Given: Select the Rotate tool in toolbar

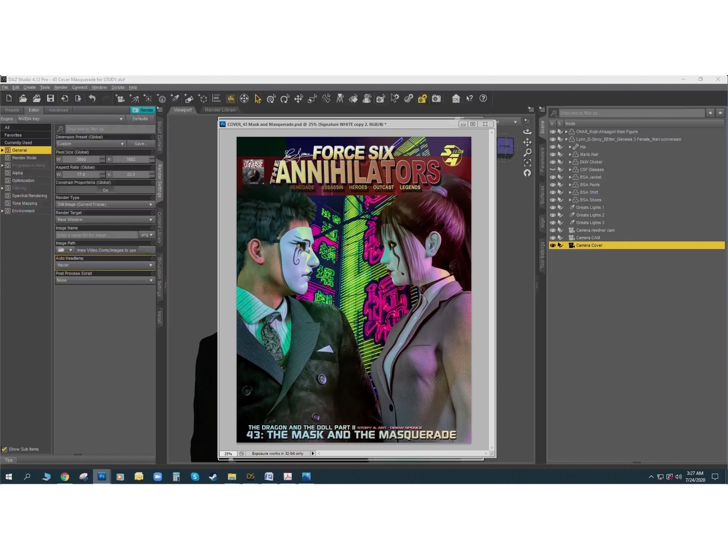Looking at the screenshot, I should (285, 99).
